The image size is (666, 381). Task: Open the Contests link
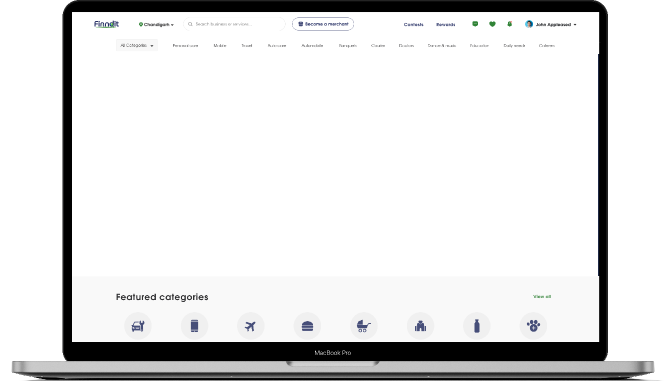click(413, 25)
